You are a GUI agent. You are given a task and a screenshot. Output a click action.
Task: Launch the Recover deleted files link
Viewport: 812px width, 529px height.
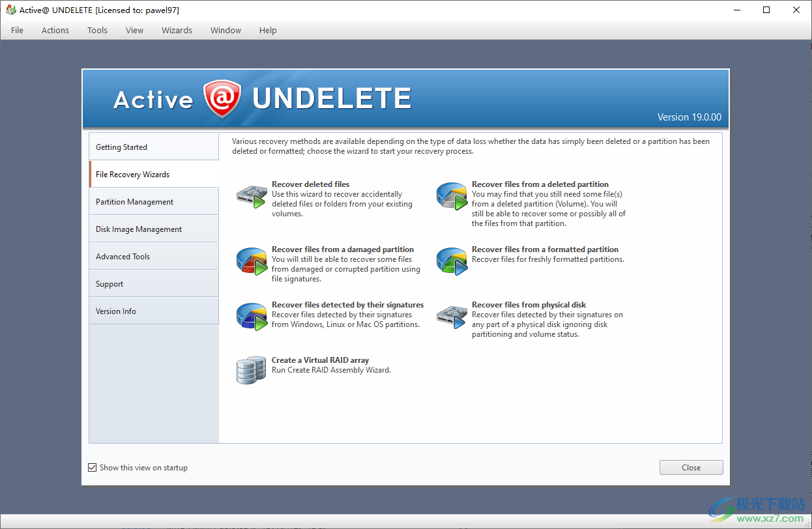(310, 184)
